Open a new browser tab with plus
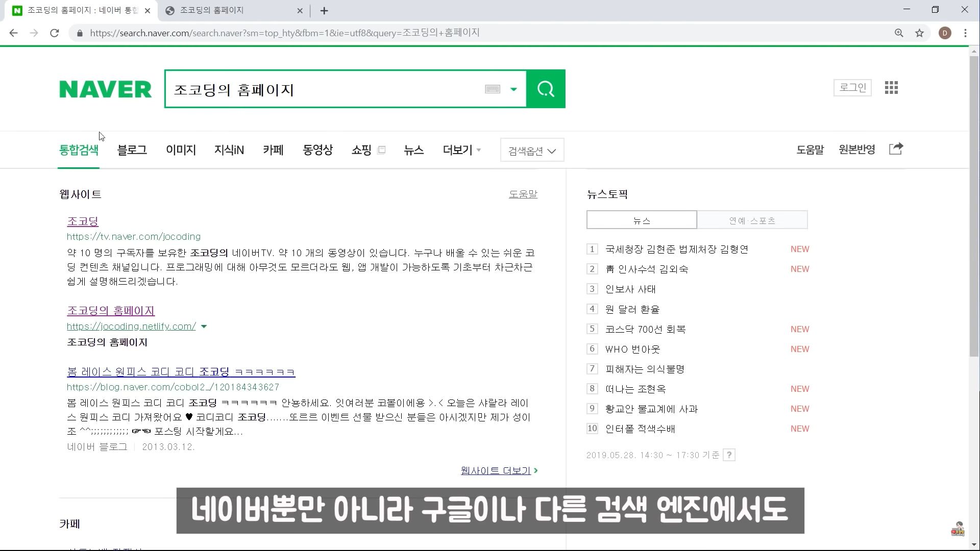This screenshot has width=980, height=551. [x=324, y=10]
